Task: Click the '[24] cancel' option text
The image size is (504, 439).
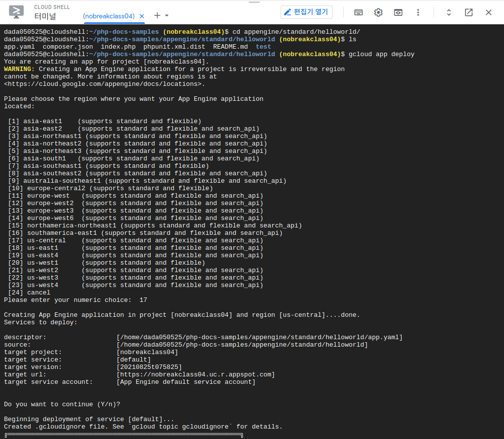Action: point(29,293)
